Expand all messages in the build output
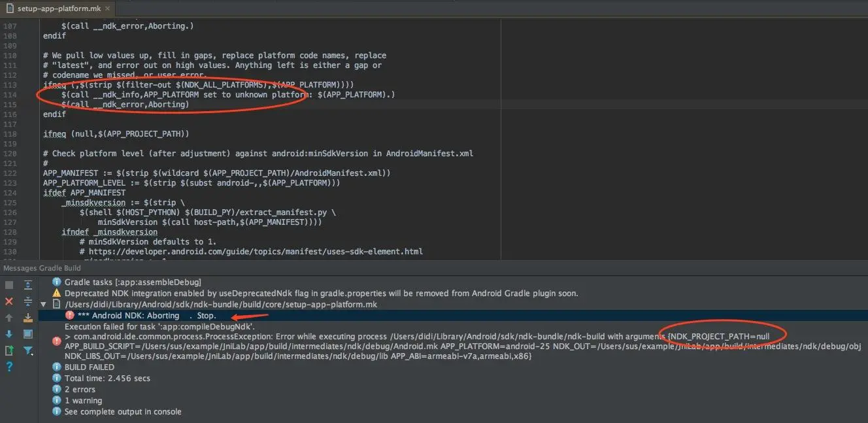This screenshot has width=868, height=423. (27, 284)
